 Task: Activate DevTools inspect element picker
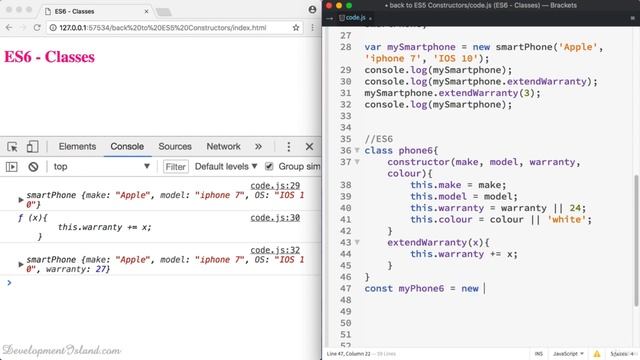pyautogui.click(x=12, y=147)
